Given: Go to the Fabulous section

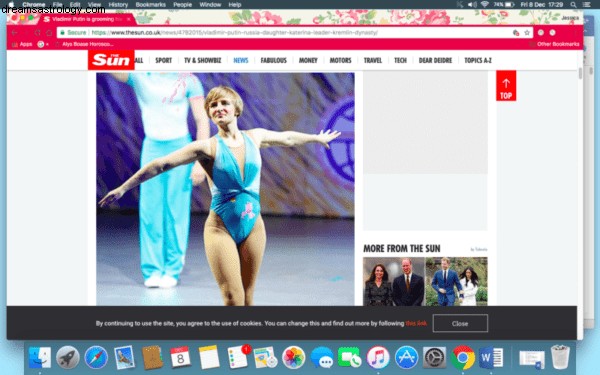Looking at the screenshot, I should pyautogui.click(x=274, y=60).
